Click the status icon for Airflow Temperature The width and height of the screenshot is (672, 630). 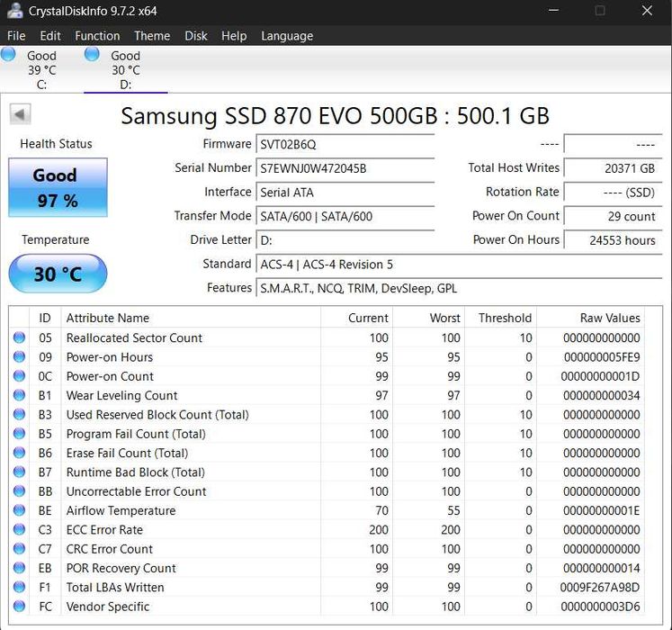point(19,510)
